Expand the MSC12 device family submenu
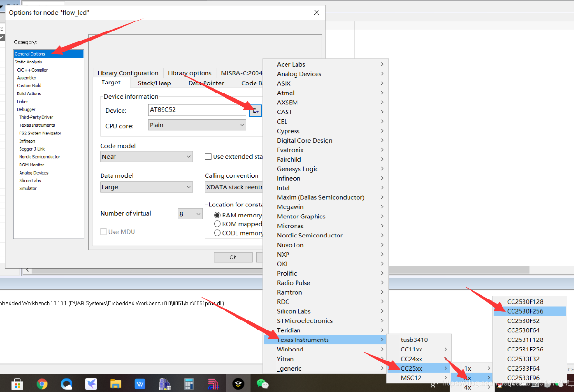The width and height of the screenshot is (574, 392). coord(418,378)
